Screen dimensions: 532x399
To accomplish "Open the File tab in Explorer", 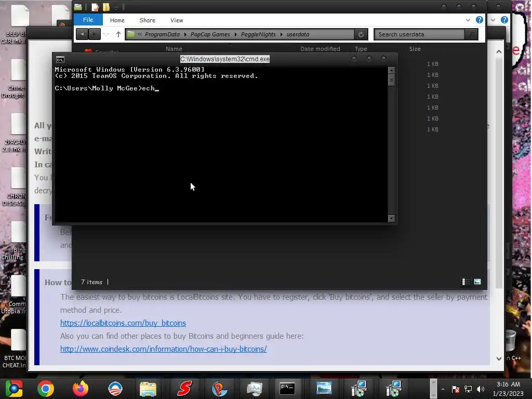I will tap(88, 20).
